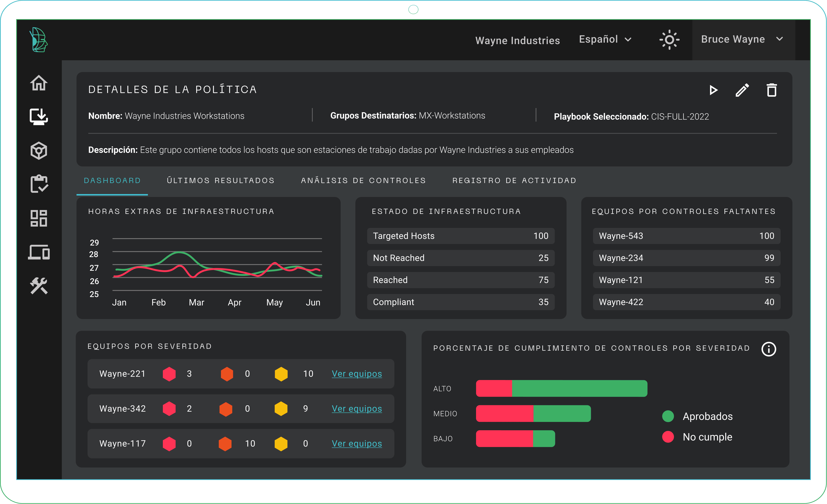Select the Compliant row
This screenshot has height=504, width=827.
(461, 302)
